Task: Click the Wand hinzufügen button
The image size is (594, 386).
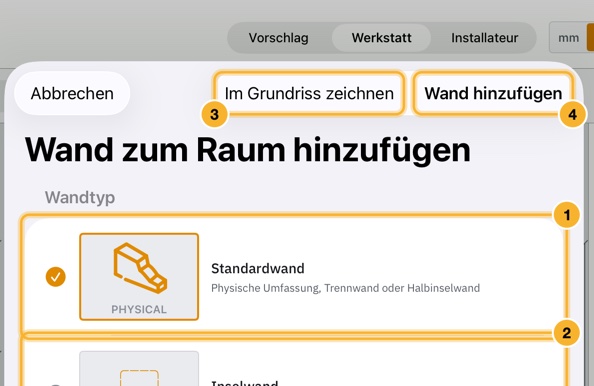Action: 493,94
